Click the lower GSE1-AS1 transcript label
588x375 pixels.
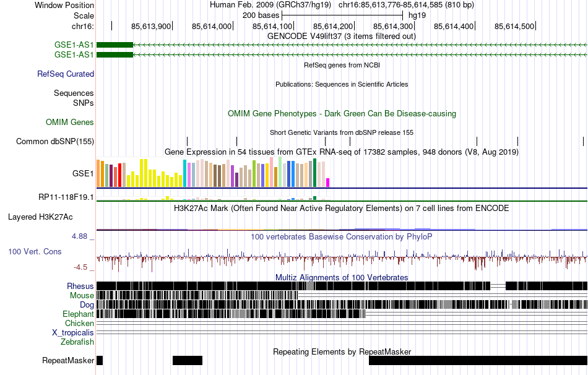click(74, 54)
